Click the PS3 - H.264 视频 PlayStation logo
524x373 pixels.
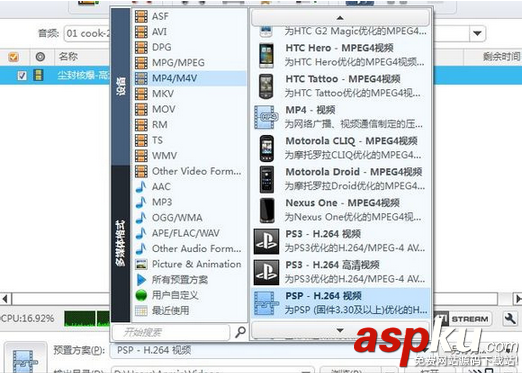266,242
